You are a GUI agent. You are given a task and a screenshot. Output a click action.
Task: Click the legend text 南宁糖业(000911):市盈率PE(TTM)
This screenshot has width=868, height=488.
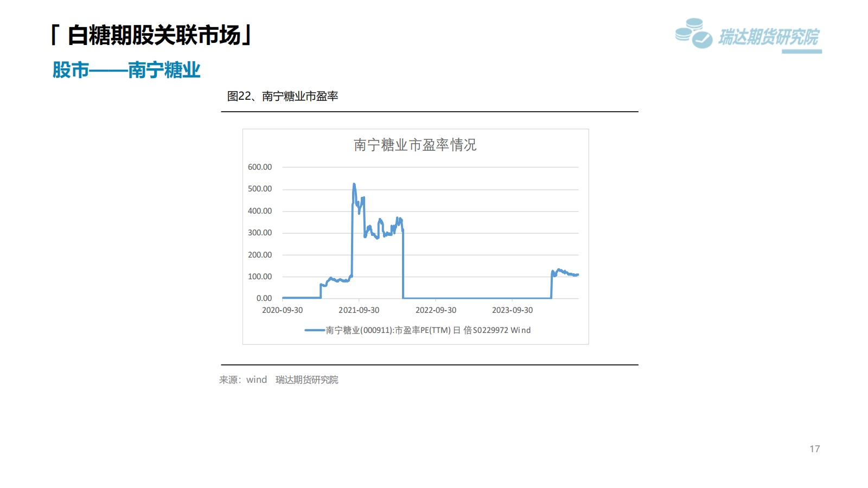coord(388,330)
